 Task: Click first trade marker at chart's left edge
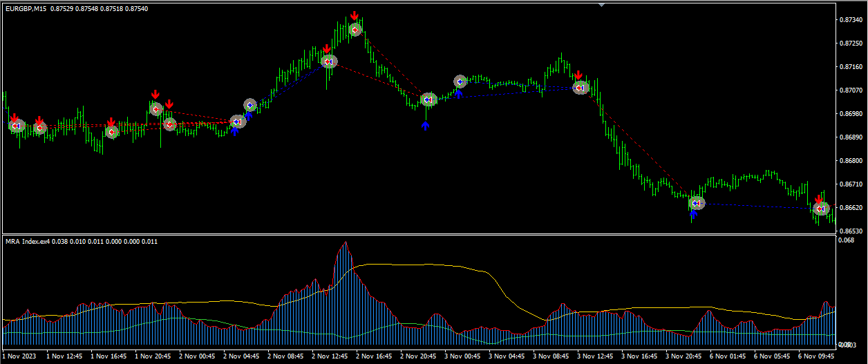coord(17,126)
